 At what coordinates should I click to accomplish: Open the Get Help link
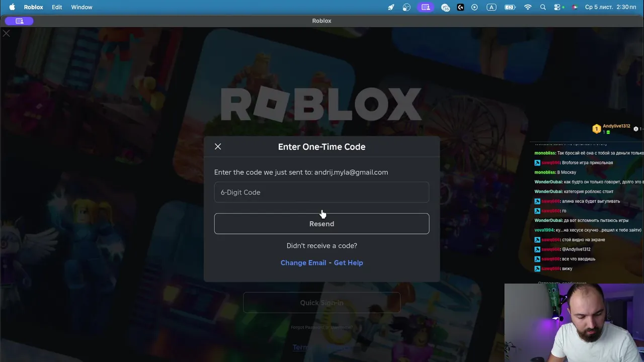348,262
